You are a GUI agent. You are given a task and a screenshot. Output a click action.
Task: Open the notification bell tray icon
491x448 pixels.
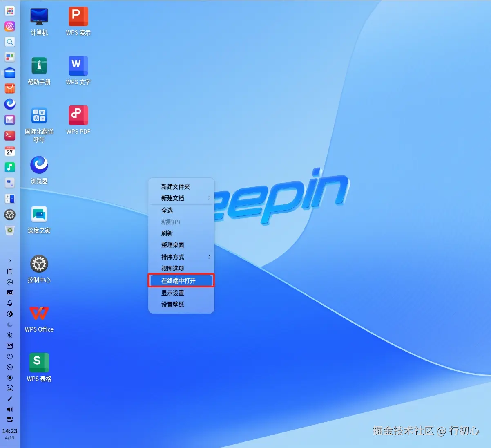coord(10,303)
